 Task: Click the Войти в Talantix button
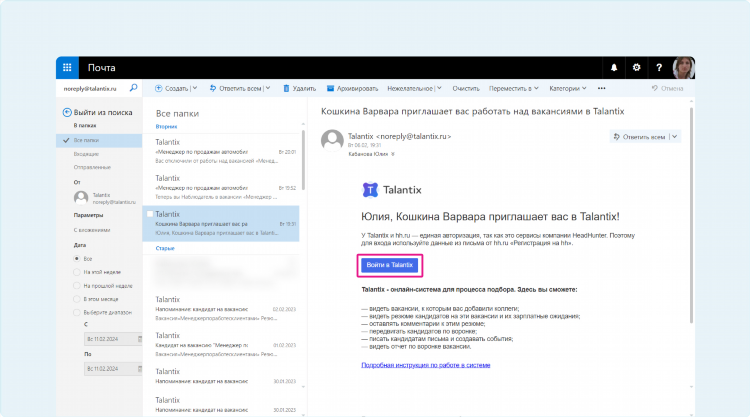coord(389,265)
